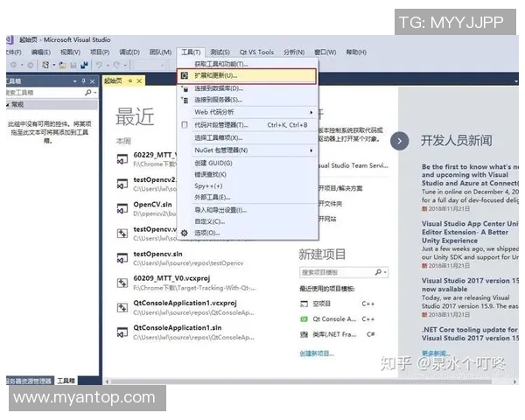This screenshot has height=420, width=525.
Task: Click the green Qt Console template icon
Action: [x=304, y=319]
